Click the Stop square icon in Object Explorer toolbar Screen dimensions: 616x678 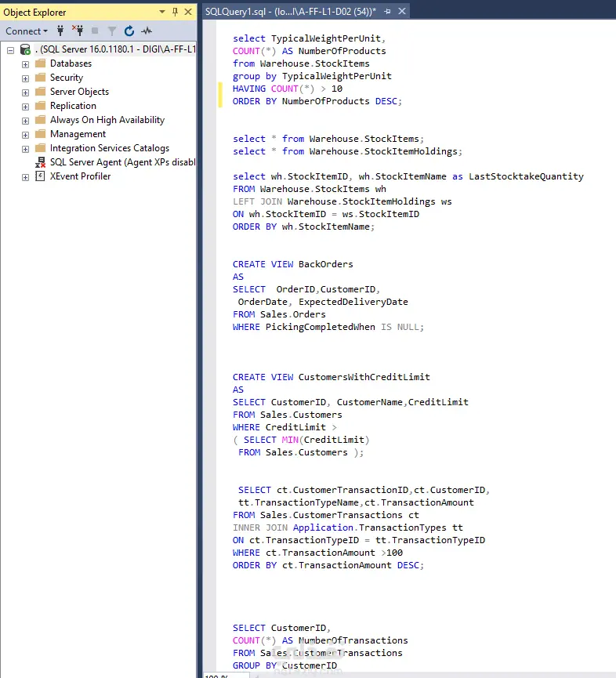[95, 31]
